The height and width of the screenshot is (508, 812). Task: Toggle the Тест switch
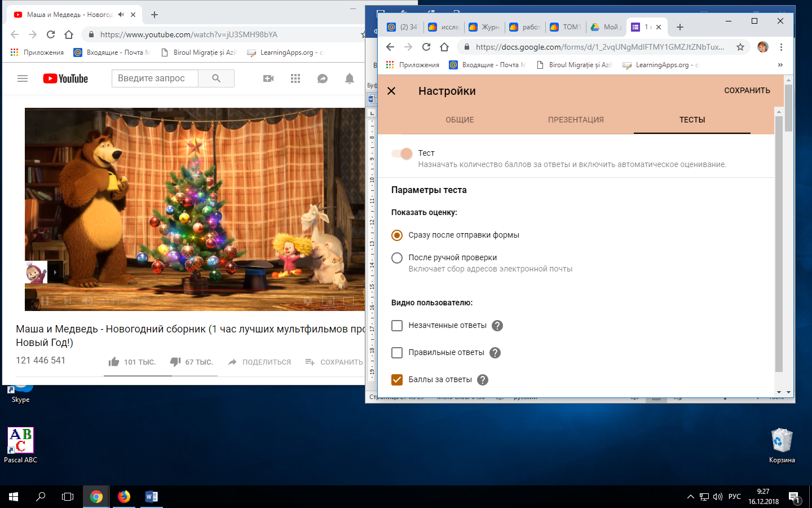click(403, 154)
